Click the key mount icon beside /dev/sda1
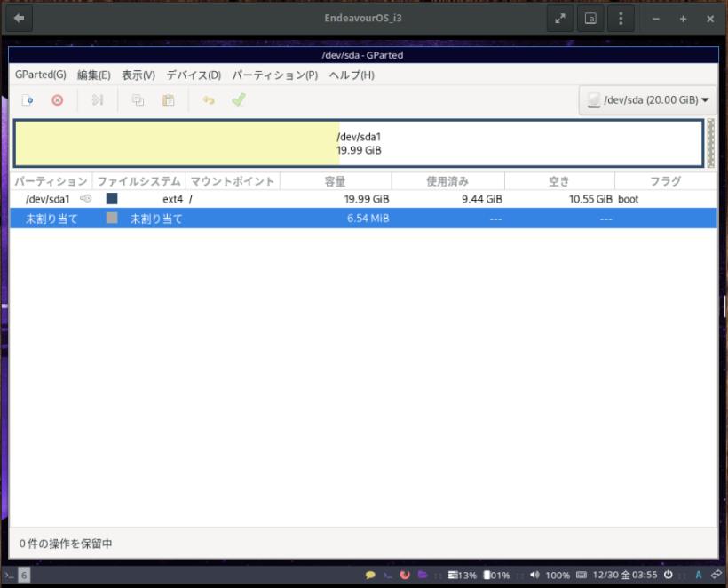The height and width of the screenshot is (588, 728). click(x=86, y=199)
